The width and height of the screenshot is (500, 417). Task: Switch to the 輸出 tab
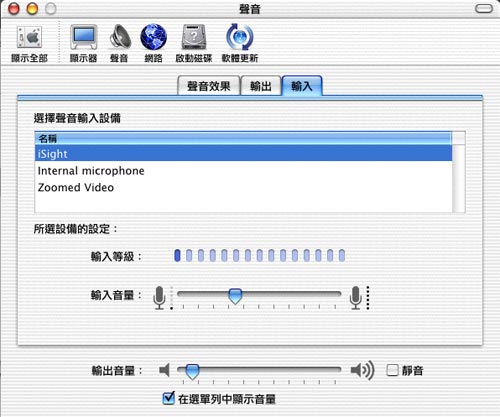(x=261, y=86)
